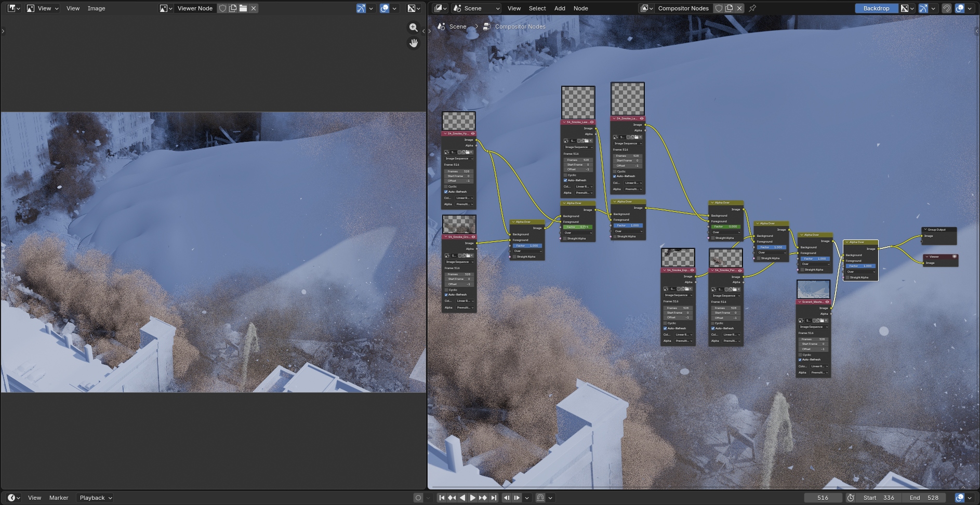
Task: Toggle fake user shield for Compositor Nodes
Action: point(719,8)
